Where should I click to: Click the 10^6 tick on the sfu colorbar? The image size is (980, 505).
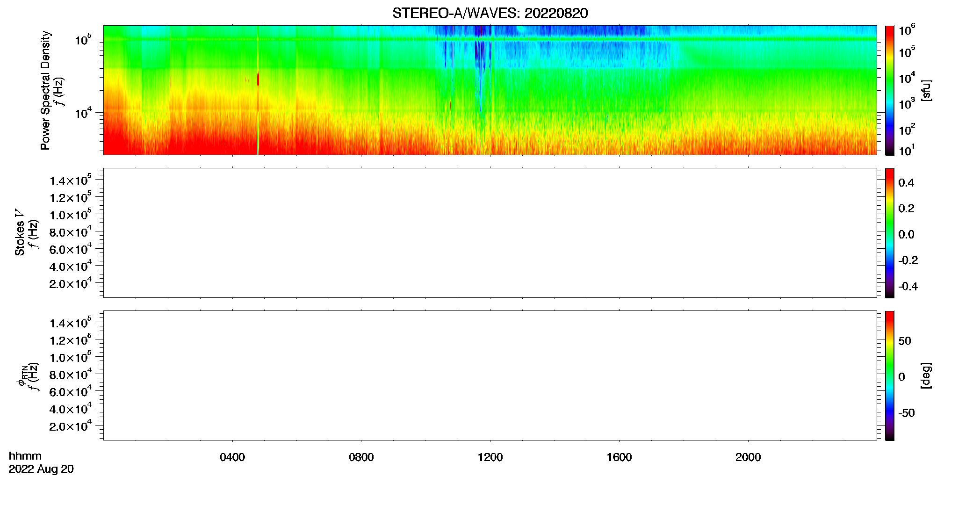[x=906, y=30]
